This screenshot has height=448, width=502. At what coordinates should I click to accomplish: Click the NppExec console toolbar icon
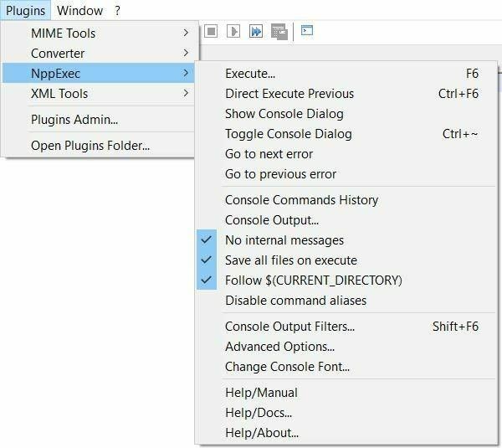[307, 30]
